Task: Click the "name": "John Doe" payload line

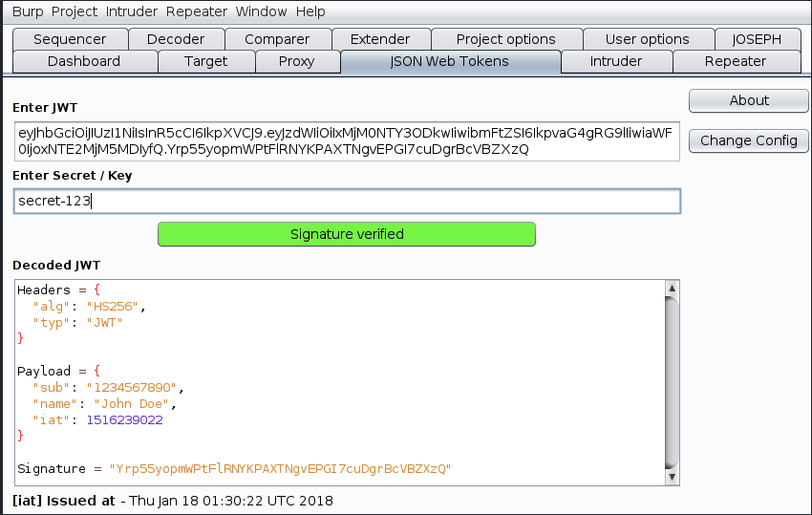Action: 105,403
